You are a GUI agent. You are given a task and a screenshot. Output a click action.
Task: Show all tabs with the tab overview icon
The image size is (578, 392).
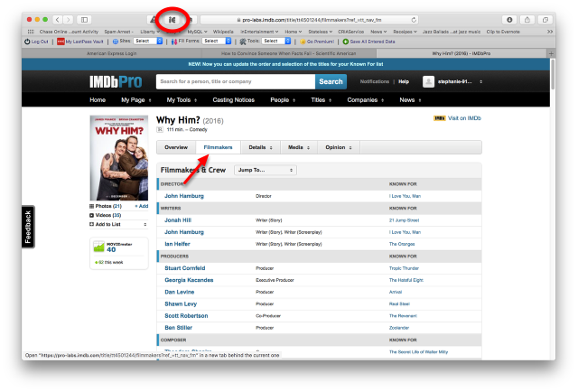(x=545, y=20)
